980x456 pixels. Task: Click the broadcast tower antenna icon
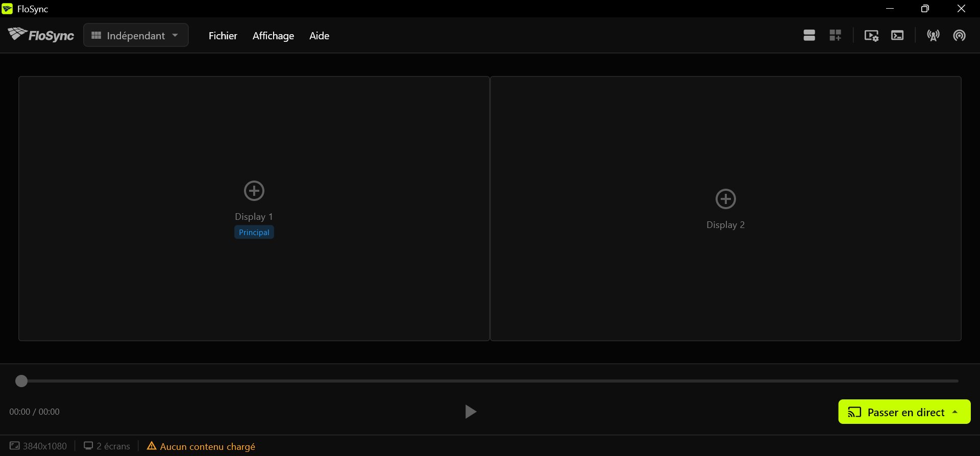coord(933,35)
